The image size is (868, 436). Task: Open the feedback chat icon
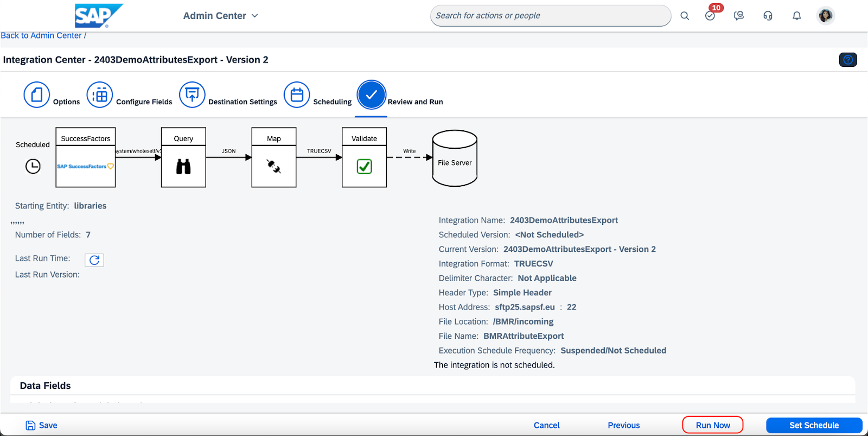[x=739, y=16]
